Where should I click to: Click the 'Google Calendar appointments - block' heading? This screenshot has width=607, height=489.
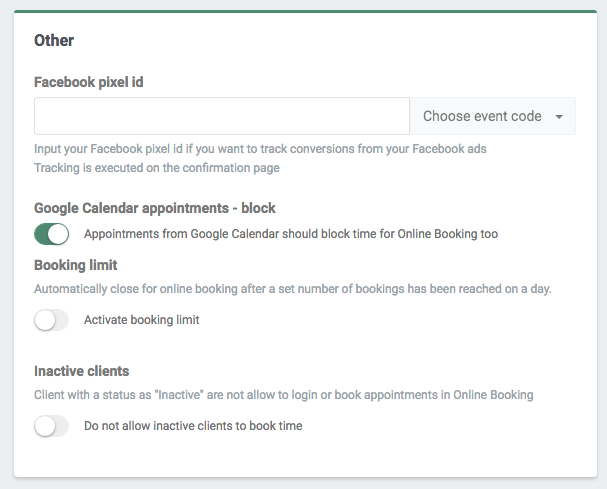[154, 208]
